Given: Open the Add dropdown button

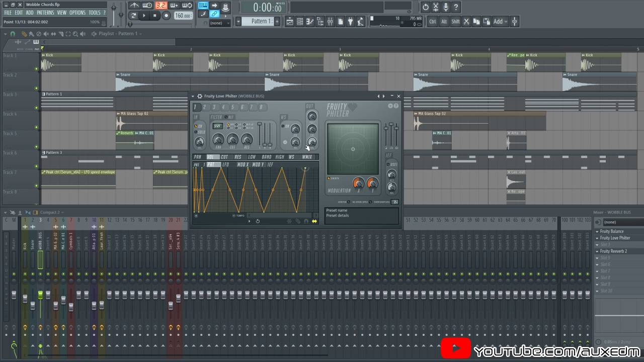Looking at the screenshot, I should pyautogui.click(x=500, y=21).
